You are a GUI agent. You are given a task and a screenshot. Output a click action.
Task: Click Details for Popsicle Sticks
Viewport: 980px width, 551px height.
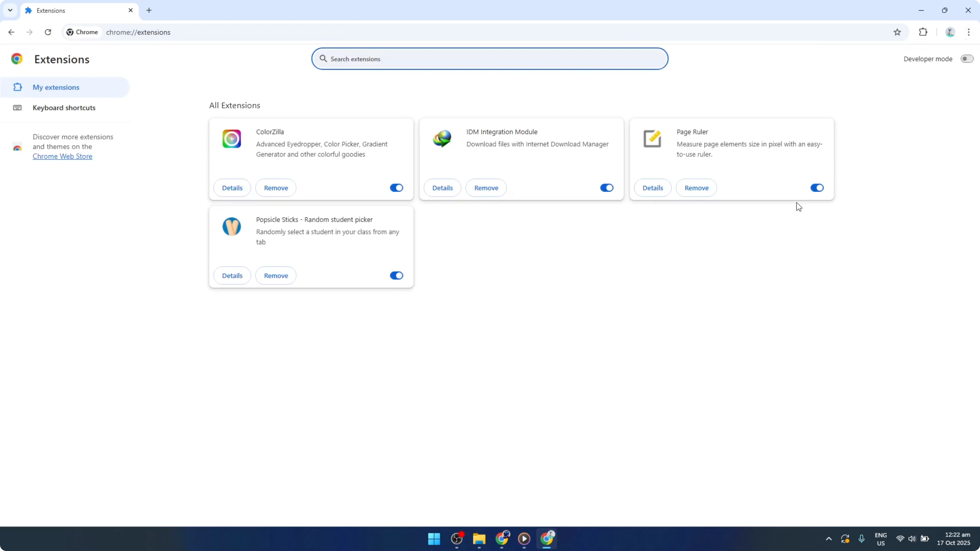coord(232,275)
